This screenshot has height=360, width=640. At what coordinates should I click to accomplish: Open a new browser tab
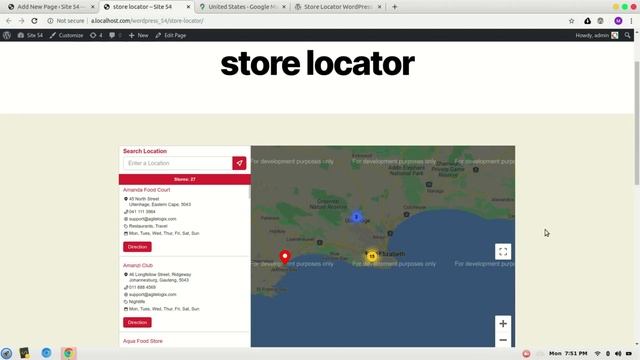point(394,7)
